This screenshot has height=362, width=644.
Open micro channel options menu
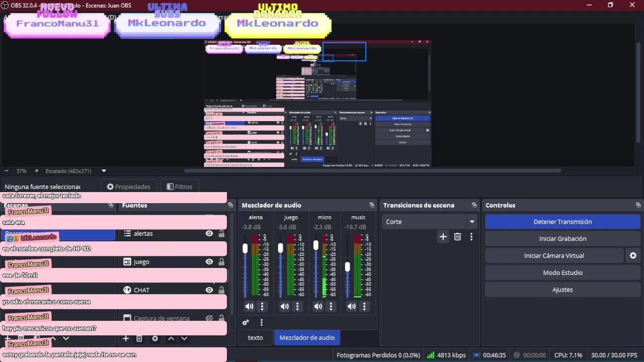click(x=331, y=306)
